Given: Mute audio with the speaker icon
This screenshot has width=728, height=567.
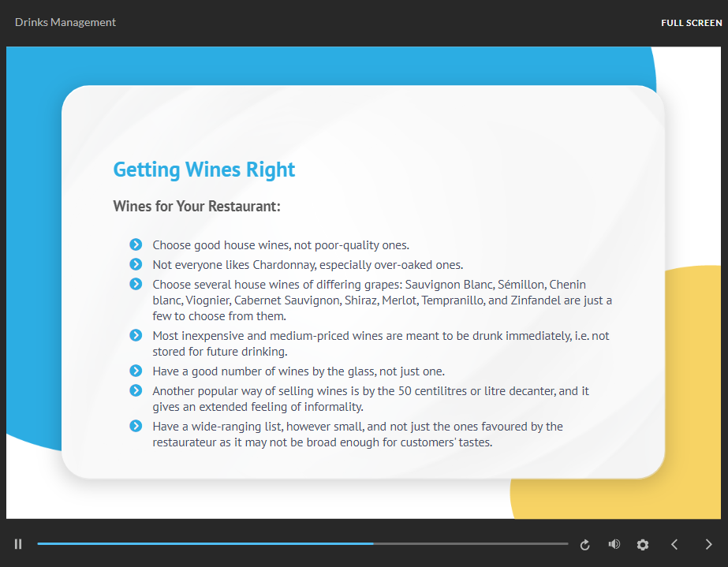Looking at the screenshot, I should [614, 544].
